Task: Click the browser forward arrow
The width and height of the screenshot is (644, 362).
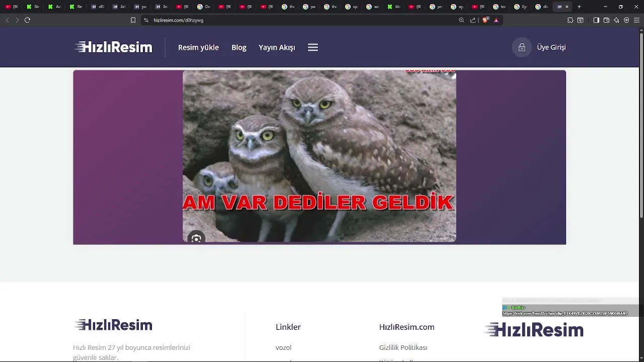Action: click(x=17, y=20)
